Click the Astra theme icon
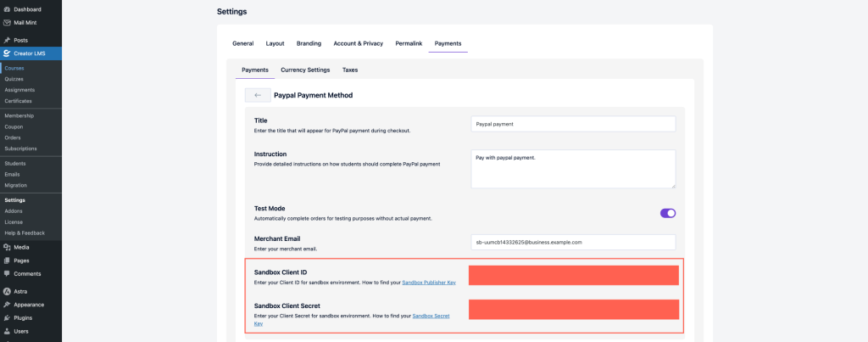This screenshot has width=868, height=342. [7, 291]
